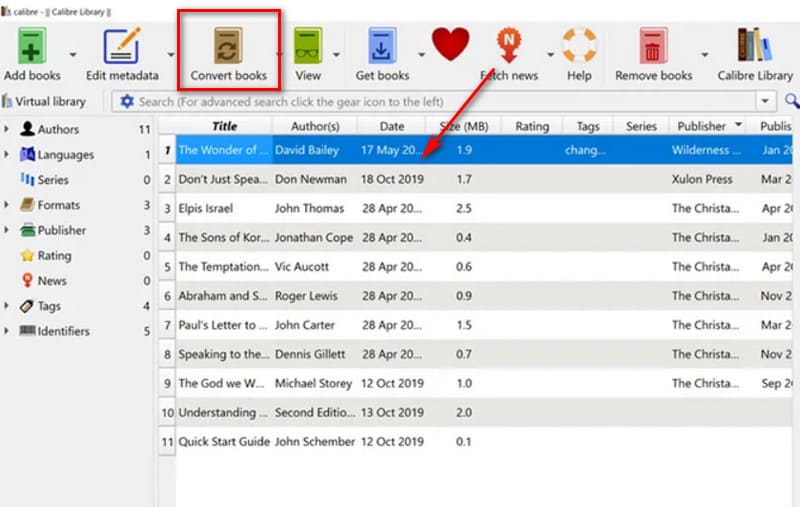Open the View dropdown arrow
This screenshot has height=507, width=800.
pyautogui.click(x=336, y=54)
